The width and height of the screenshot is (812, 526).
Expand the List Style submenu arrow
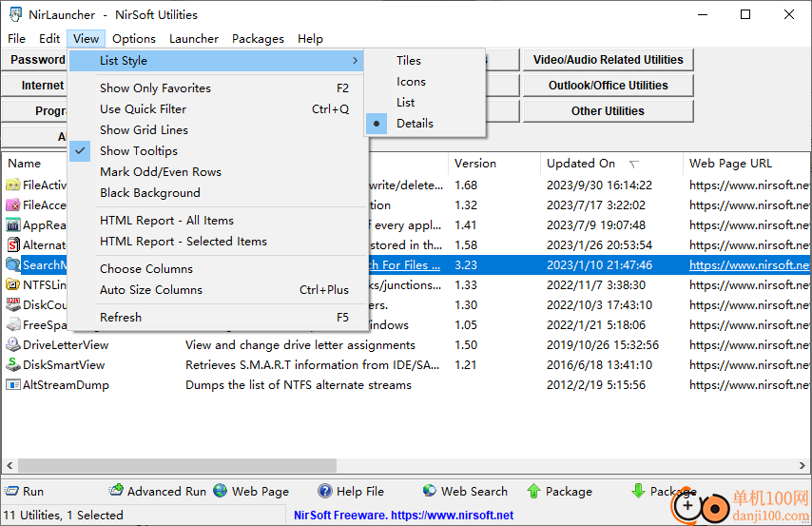coord(356,61)
